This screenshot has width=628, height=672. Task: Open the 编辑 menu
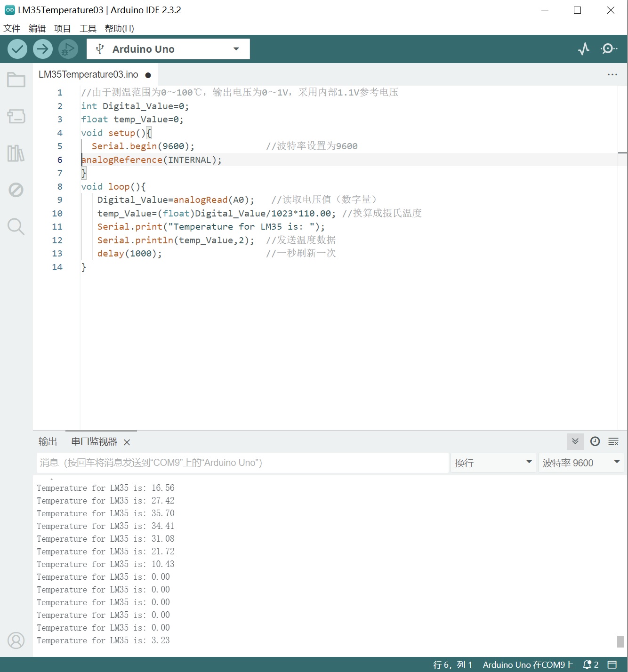(x=37, y=28)
